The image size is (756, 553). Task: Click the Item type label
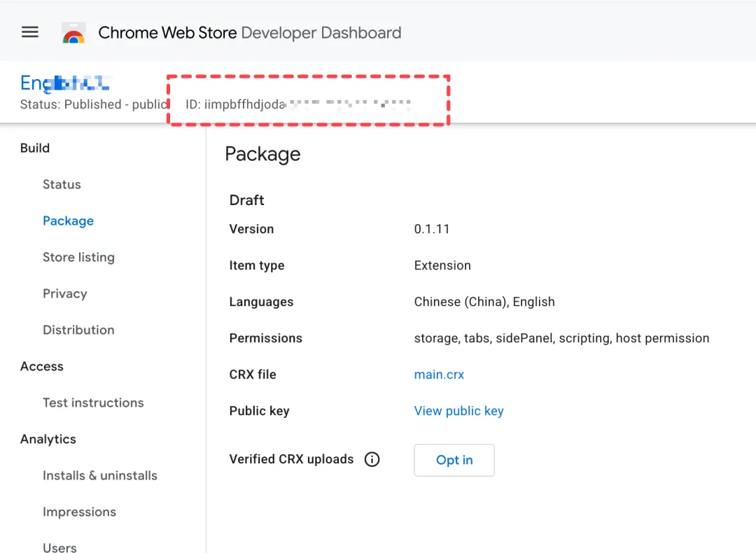pos(257,265)
